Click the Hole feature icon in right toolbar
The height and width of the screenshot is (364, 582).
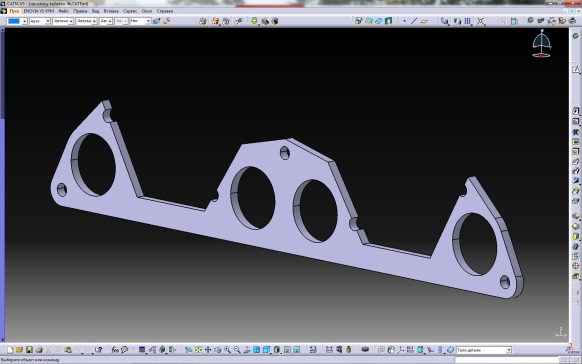point(575,151)
